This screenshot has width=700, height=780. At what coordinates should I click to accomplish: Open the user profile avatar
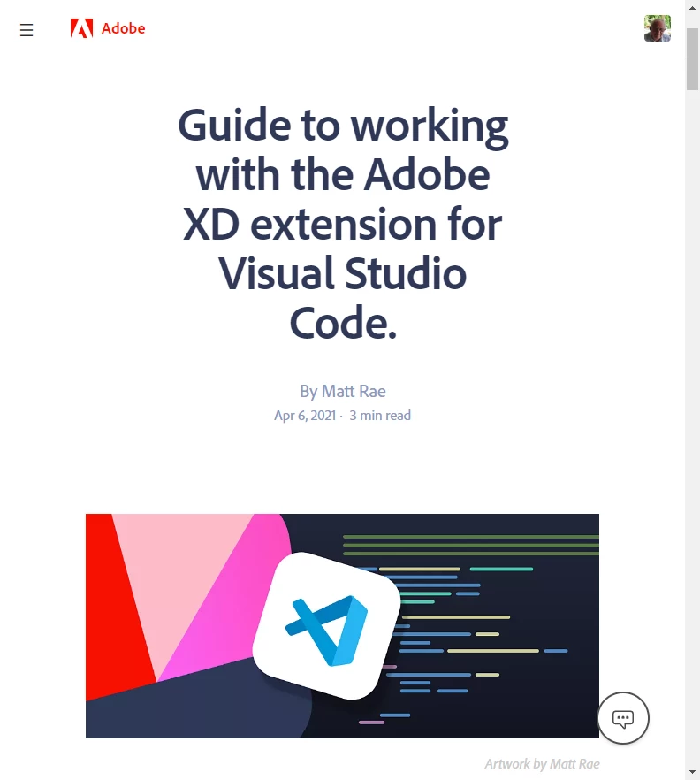658,28
